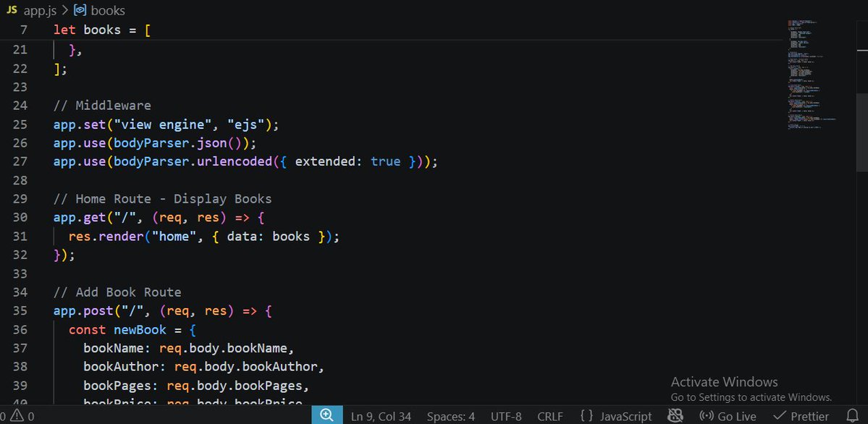Click the zoom magnifier icon in status bar
868x424 pixels.
(326, 415)
